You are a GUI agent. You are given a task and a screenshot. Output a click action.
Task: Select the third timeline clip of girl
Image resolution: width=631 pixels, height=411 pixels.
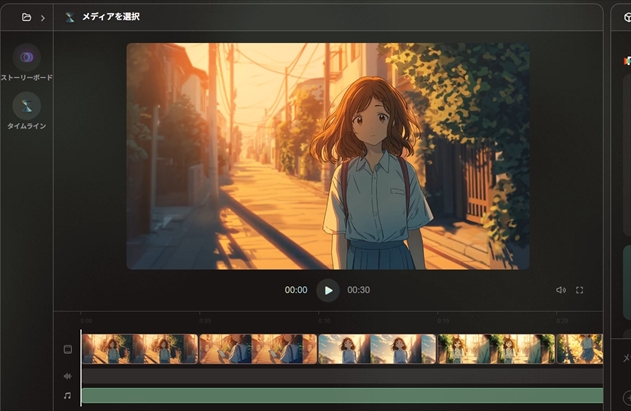point(377,349)
